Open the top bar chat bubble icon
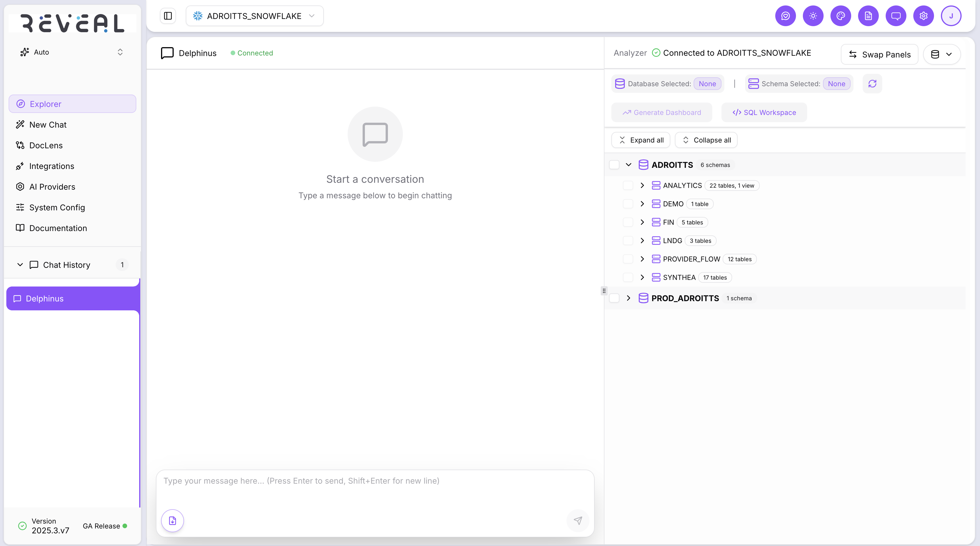 coord(896,16)
